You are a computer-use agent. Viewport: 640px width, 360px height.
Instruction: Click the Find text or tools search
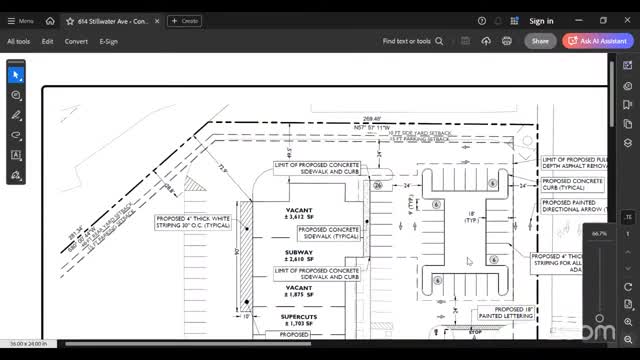click(413, 41)
